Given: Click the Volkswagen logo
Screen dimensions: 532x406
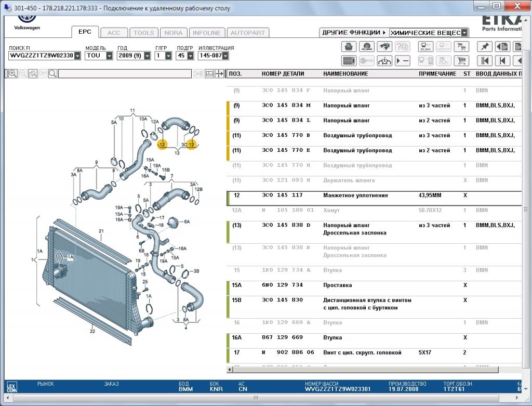Looking at the screenshot, I should (27, 22).
